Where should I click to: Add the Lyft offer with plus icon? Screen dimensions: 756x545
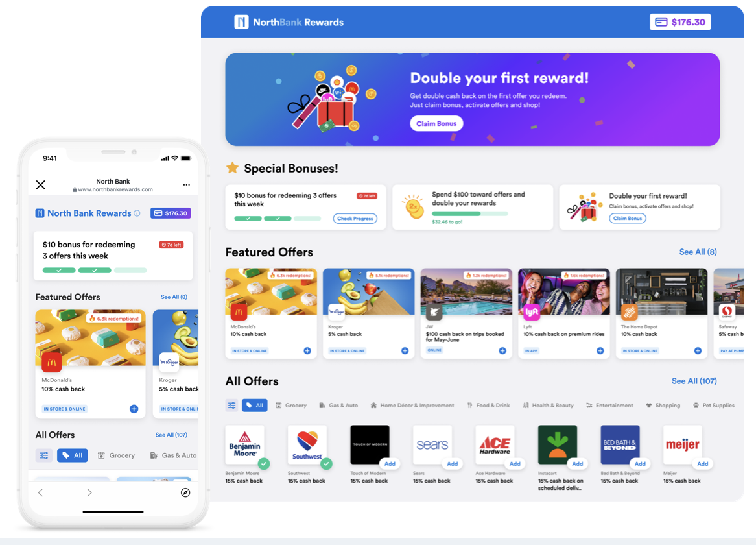pos(600,350)
